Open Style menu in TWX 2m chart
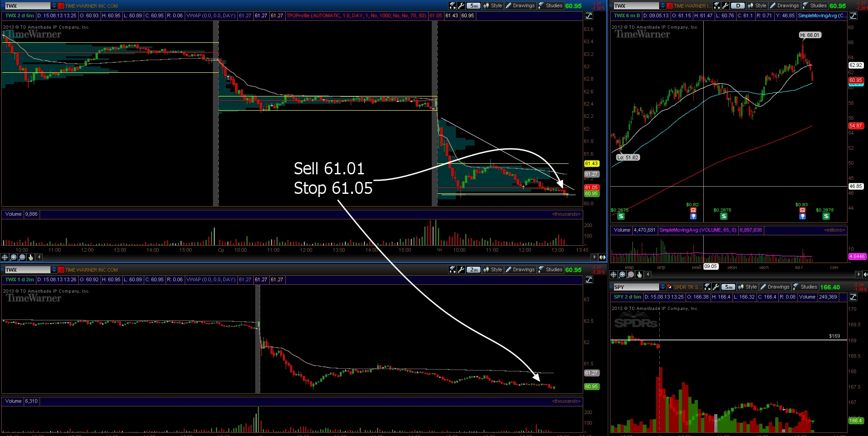Screen dimensions: 868x436 (493, 270)
